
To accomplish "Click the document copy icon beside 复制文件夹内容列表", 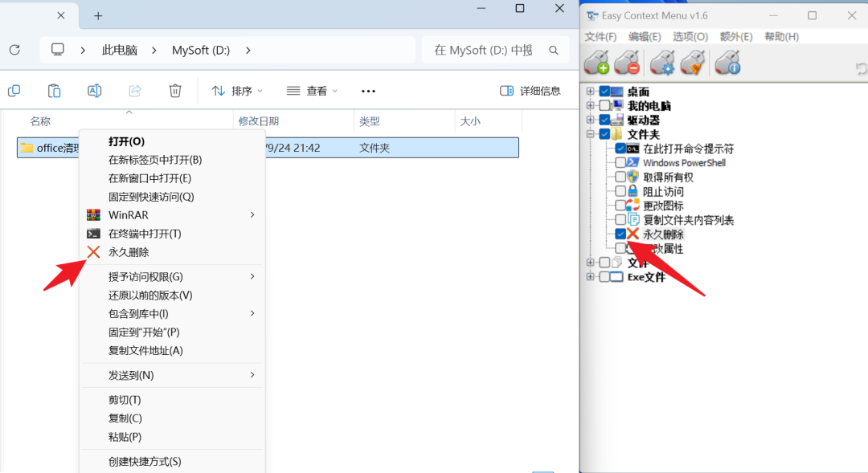I will pos(633,219).
